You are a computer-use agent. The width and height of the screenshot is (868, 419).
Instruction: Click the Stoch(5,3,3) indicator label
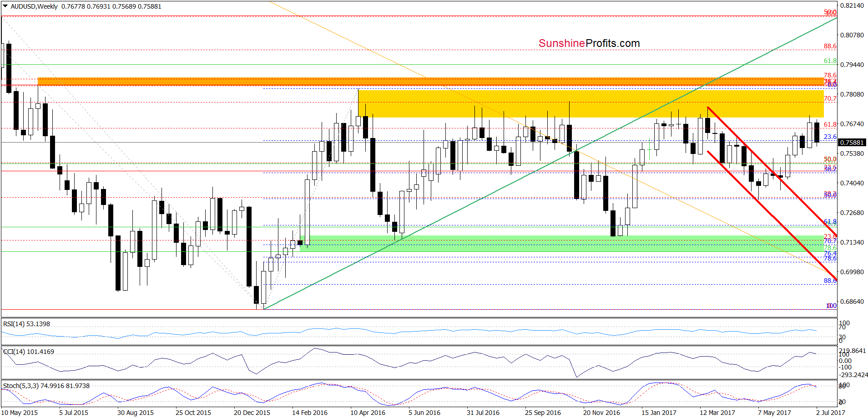tap(46, 386)
